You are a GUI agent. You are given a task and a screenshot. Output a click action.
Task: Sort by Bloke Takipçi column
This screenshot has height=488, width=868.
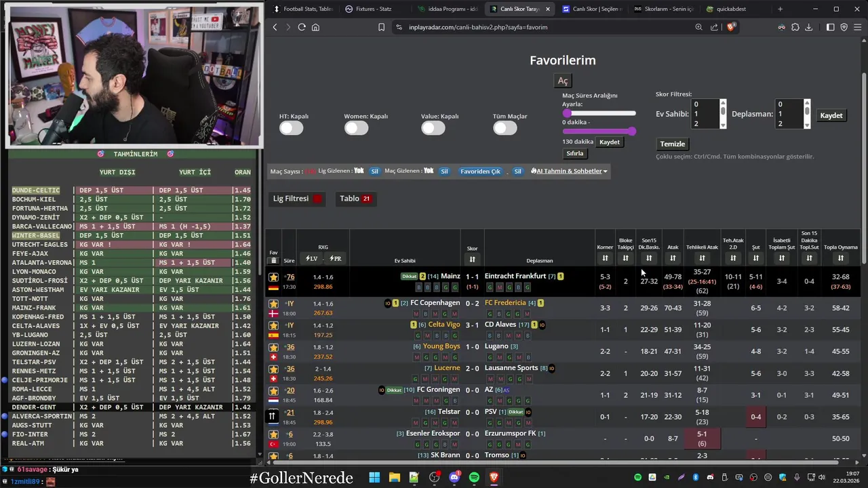pyautogui.click(x=625, y=258)
